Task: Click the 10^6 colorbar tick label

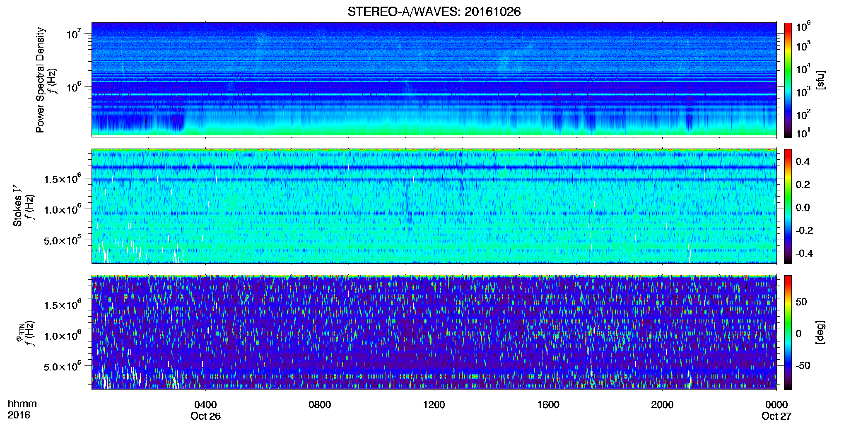Action: [x=803, y=27]
